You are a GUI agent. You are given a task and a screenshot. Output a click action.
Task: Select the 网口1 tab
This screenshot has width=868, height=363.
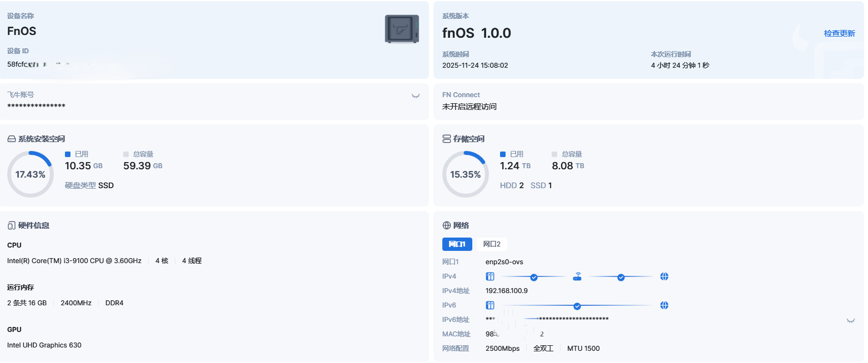[457, 244]
